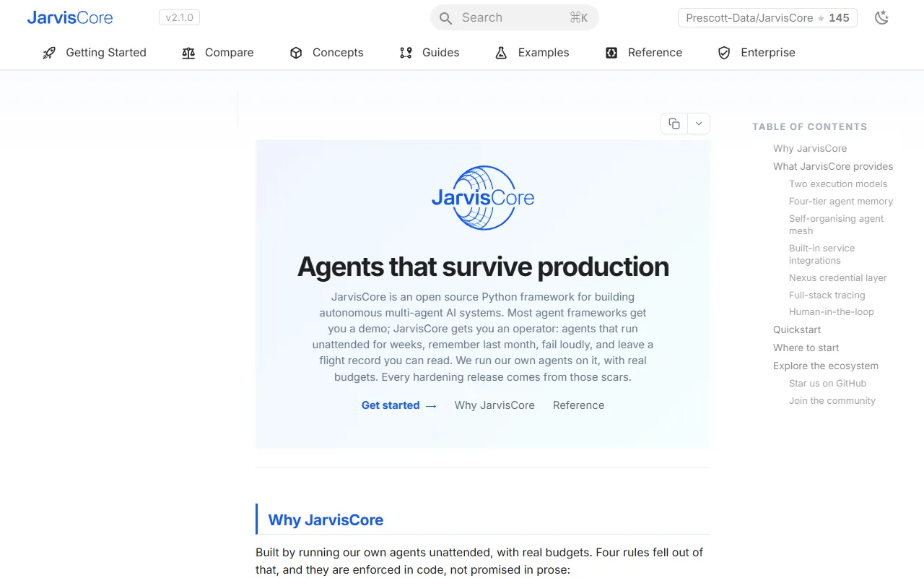
Task: Jump to Where to start in contents
Action: click(x=806, y=348)
